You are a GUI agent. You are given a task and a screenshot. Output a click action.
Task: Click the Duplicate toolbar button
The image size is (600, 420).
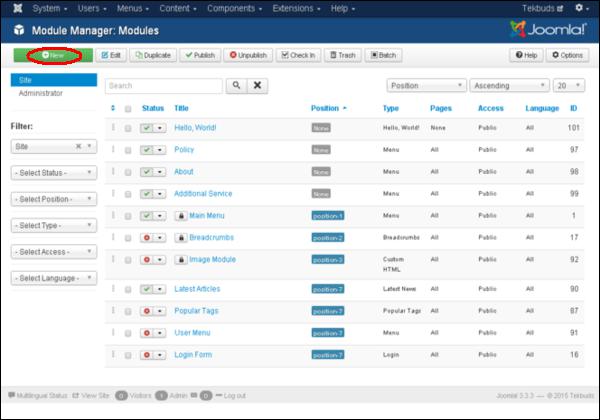pos(153,55)
